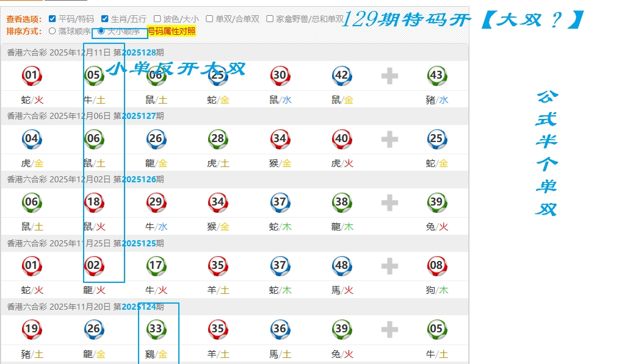
Task: Check the 家禽野兽/总和单双 option
Action: pos(270,19)
